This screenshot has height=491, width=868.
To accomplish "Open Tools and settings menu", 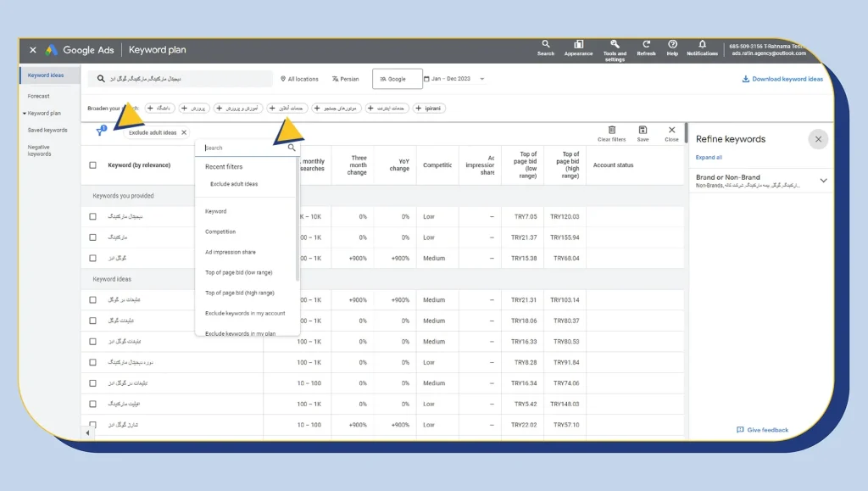I will coord(615,50).
